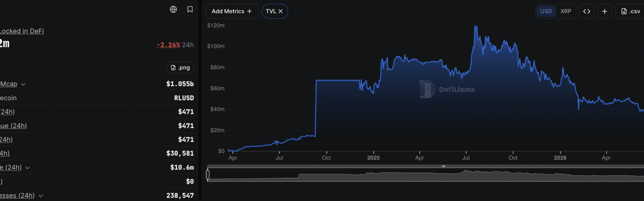Click the Mcap label text
The width and height of the screenshot is (644, 201).
9,84
